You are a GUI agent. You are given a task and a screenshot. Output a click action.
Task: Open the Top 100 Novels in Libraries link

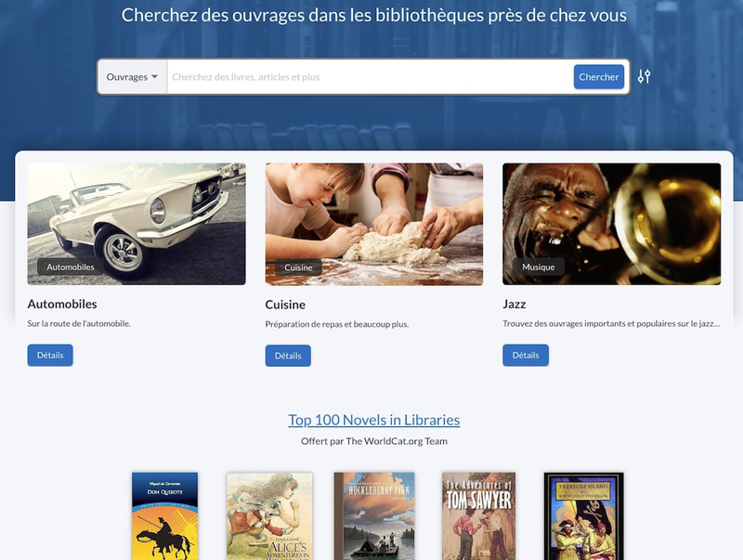pyautogui.click(x=374, y=420)
